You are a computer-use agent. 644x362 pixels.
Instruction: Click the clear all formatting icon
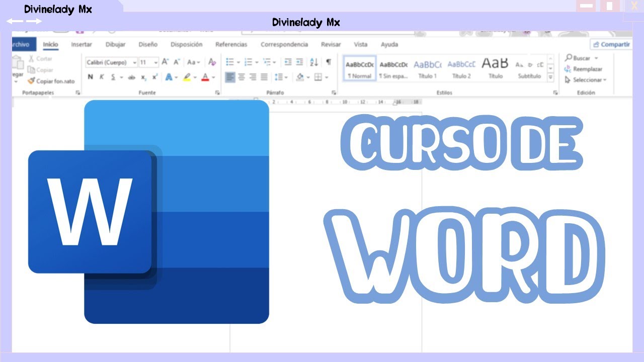click(212, 62)
